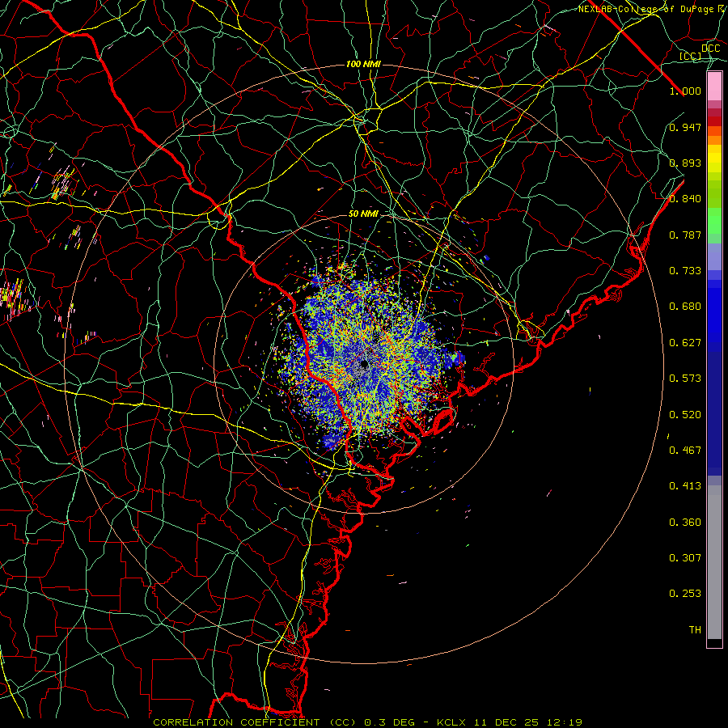Click the CORRELATION COEFFICIENT caption text
The image size is (728, 728).
(x=236, y=722)
